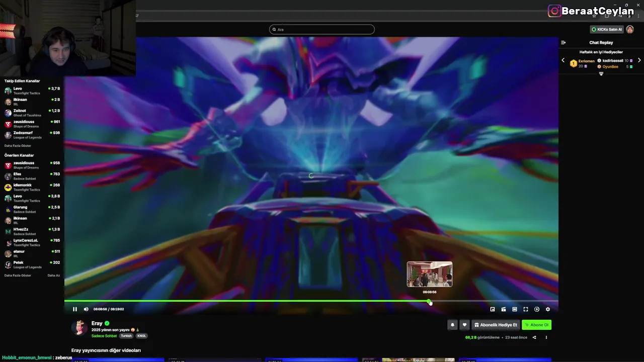Open Zedxsmurf channel in sidebar
Image resolution: width=644 pixels, height=362 pixels.
[32, 135]
